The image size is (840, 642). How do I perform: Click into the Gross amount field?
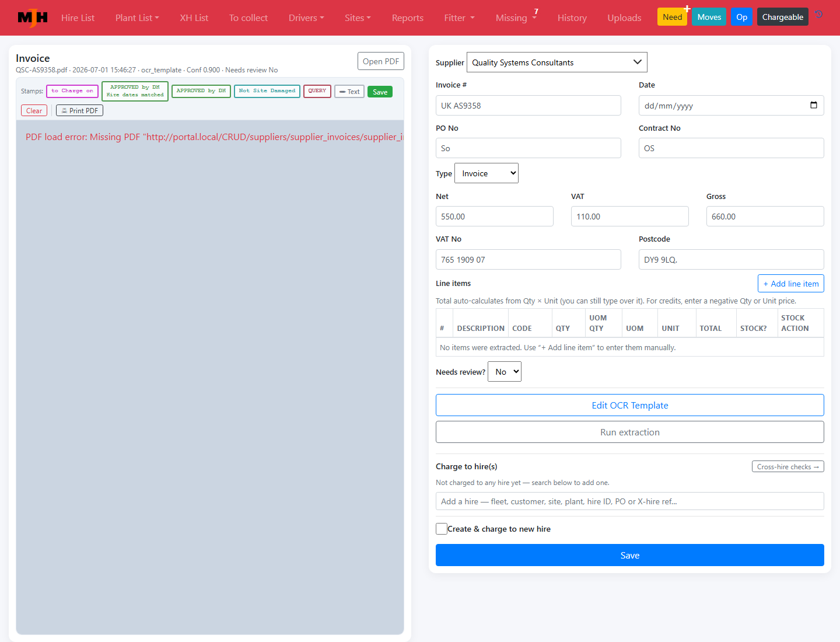coord(765,217)
